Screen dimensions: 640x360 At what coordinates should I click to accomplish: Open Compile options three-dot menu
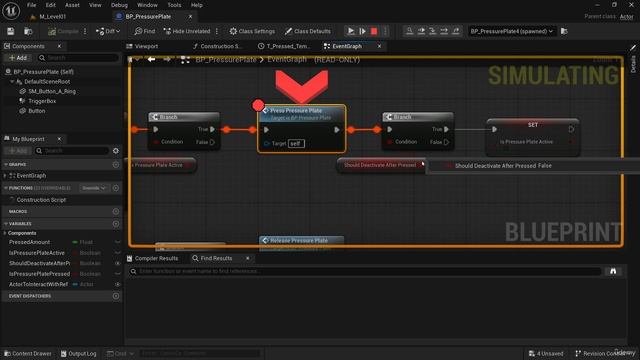[85, 31]
